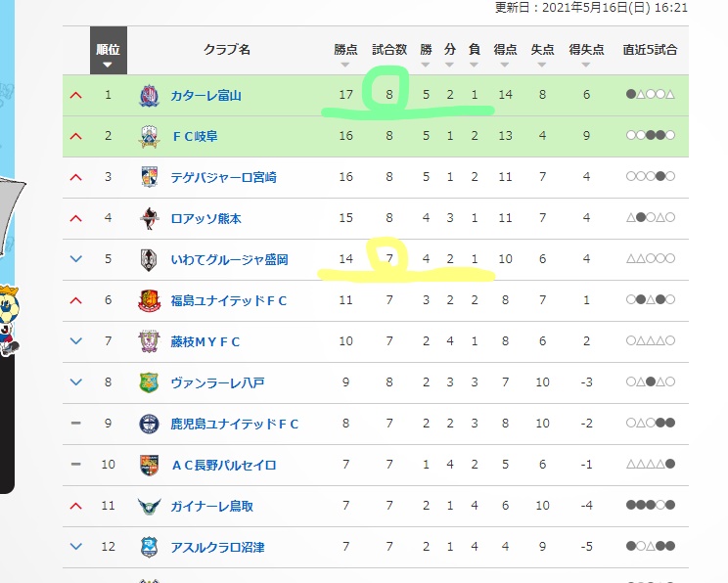728x583 pixels.
Task: Click the いわてグルージャ盛岡 club crest
Action: pyautogui.click(x=149, y=259)
